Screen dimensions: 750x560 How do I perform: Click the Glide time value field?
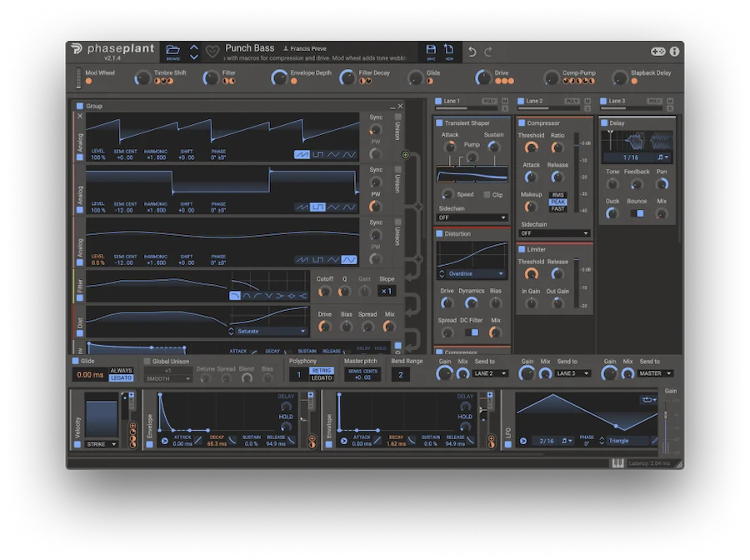[x=90, y=374]
